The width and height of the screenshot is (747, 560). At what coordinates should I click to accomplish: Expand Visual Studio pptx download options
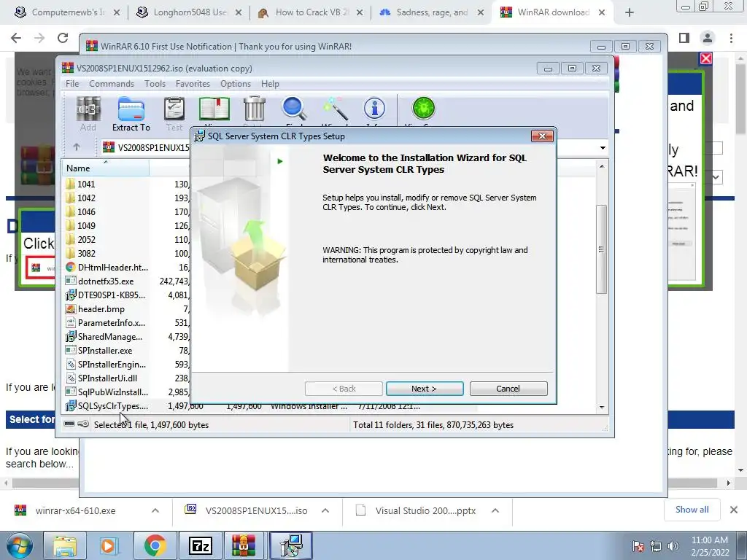(x=495, y=511)
